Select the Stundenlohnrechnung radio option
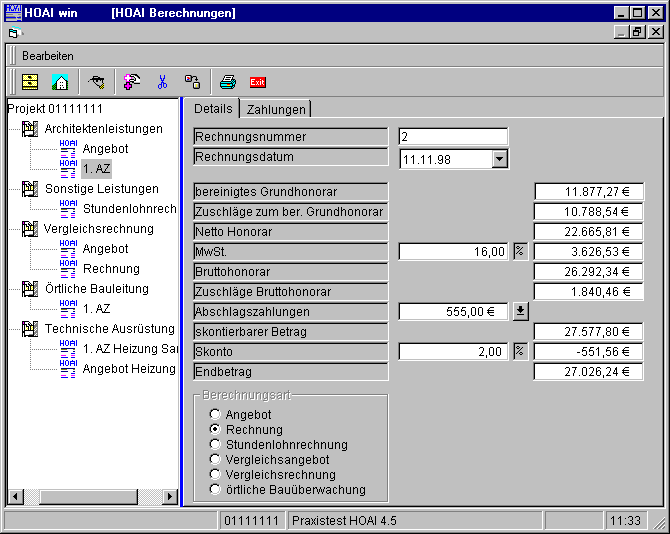Image resolution: width=670 pixels, height=534 pixels. tap(214, 445)
